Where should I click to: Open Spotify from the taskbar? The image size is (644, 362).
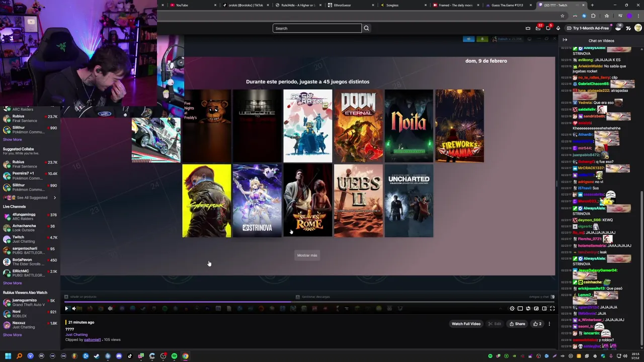[174, 356]
